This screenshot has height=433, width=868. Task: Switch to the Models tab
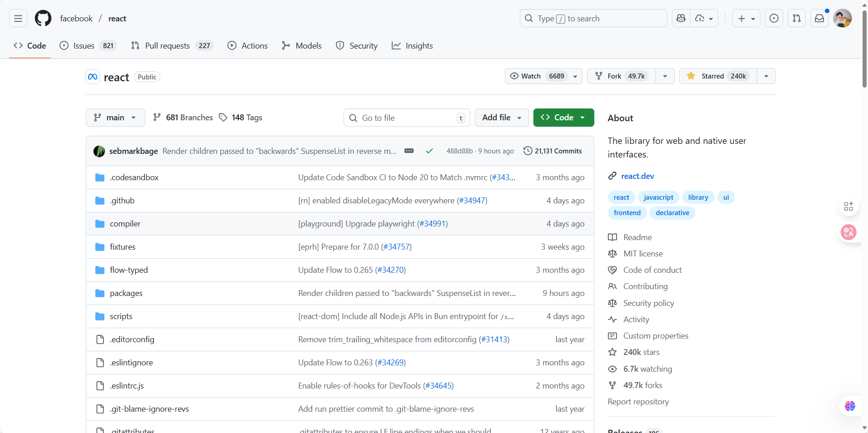point(301,46)
